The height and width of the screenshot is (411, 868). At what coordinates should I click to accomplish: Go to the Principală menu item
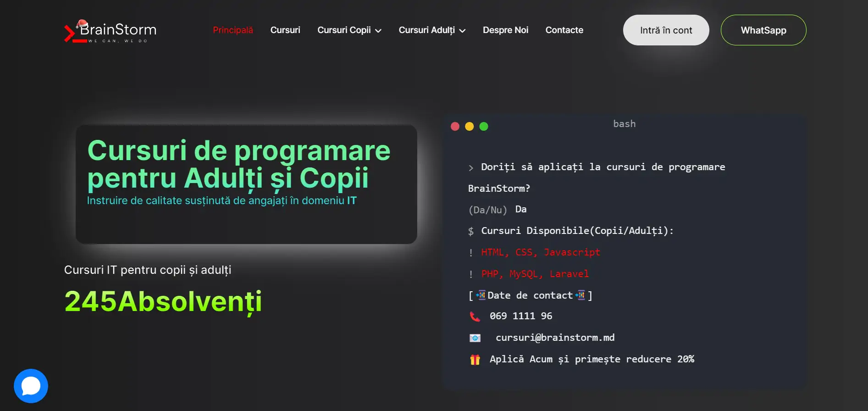pos(233,30)
